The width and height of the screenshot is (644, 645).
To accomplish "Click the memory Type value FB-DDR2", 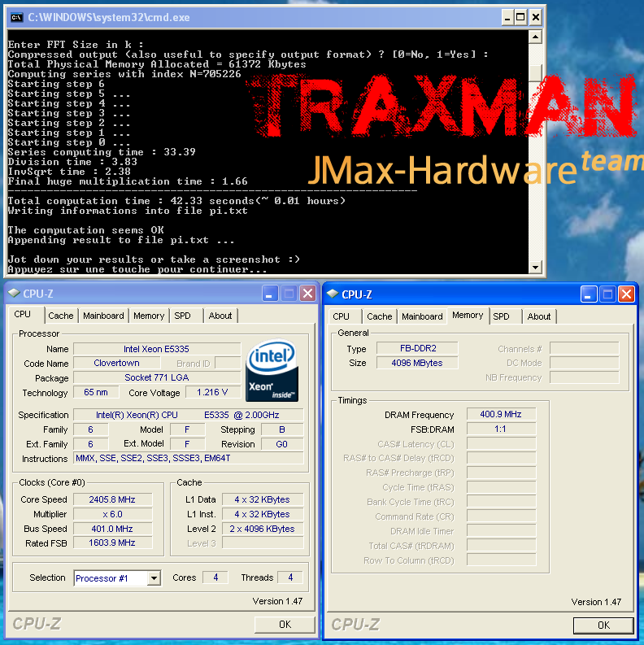I will (x=417, y=348).
